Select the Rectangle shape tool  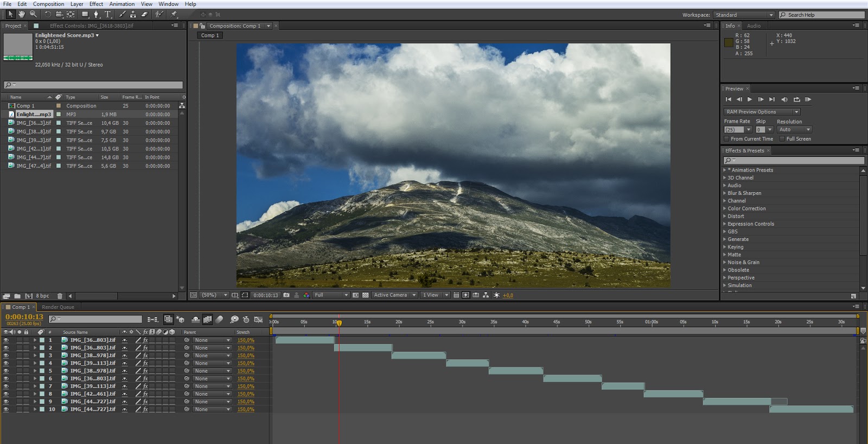pos(85,15)
